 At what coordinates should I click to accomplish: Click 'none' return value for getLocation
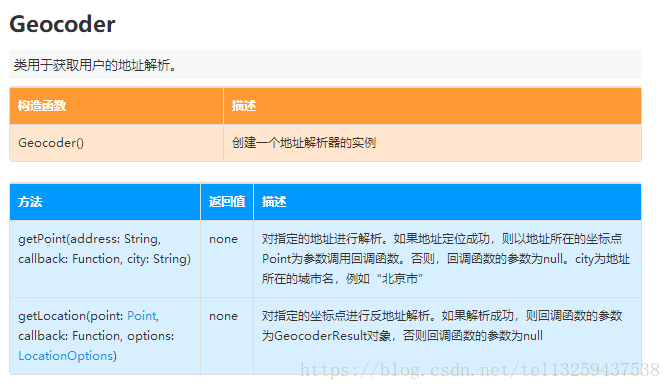223,316
